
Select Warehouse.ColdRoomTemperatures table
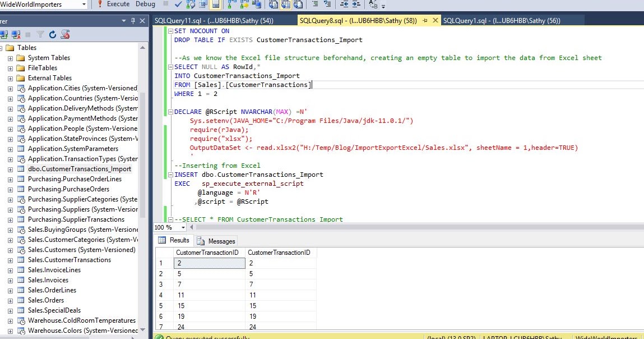click(x=82, y=320)
